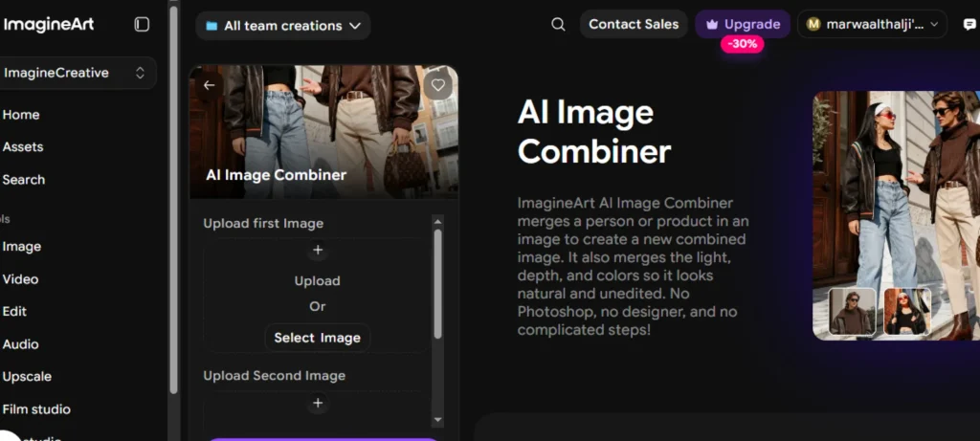Click the -30% discount badge

pyautogui.click(x=742, y=44)
